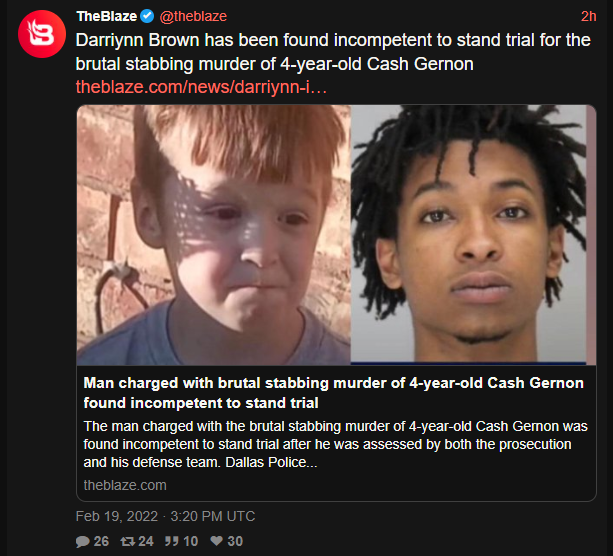613x556 pixels.
Task: Click the 26 replies count
Action: pyautogui.click(x=101, y=541)
